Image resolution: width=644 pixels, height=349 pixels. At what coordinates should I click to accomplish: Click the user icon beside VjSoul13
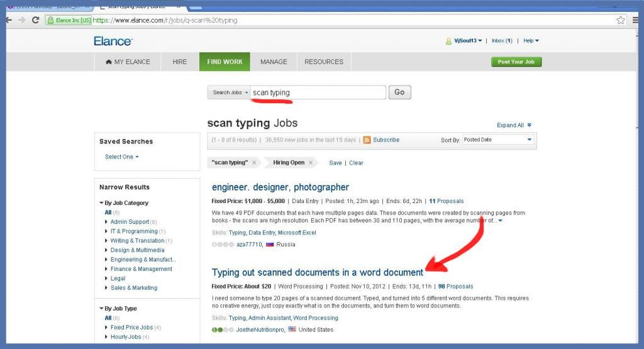click(448, 41)
